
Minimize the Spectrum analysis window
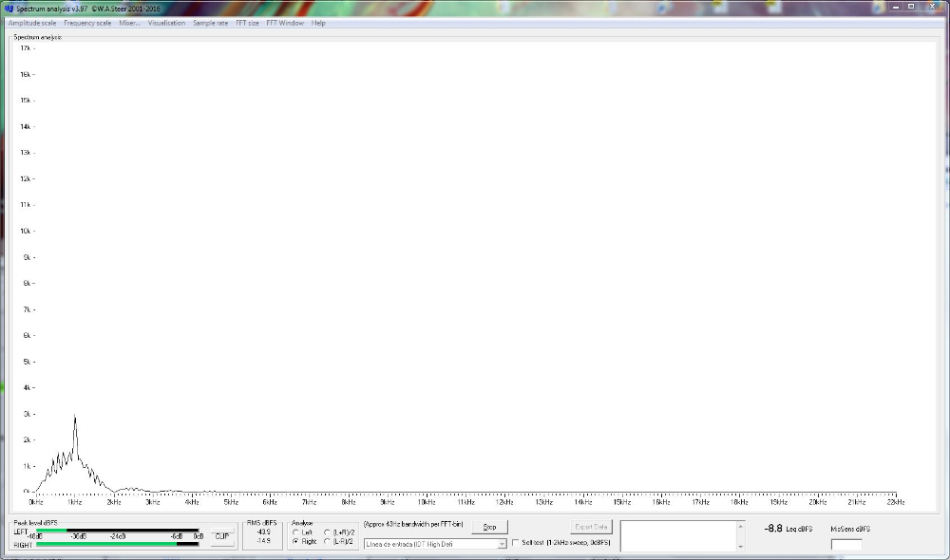pyautogui.click(x=896, y=7)
